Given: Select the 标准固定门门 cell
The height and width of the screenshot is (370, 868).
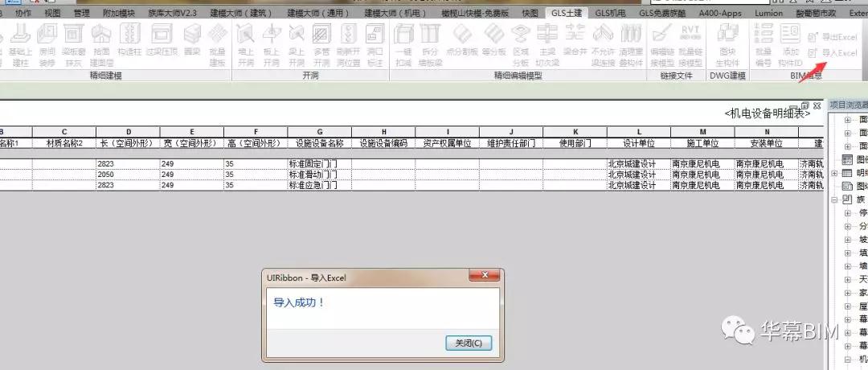Looking at the screenshot, I should [319, 164].
